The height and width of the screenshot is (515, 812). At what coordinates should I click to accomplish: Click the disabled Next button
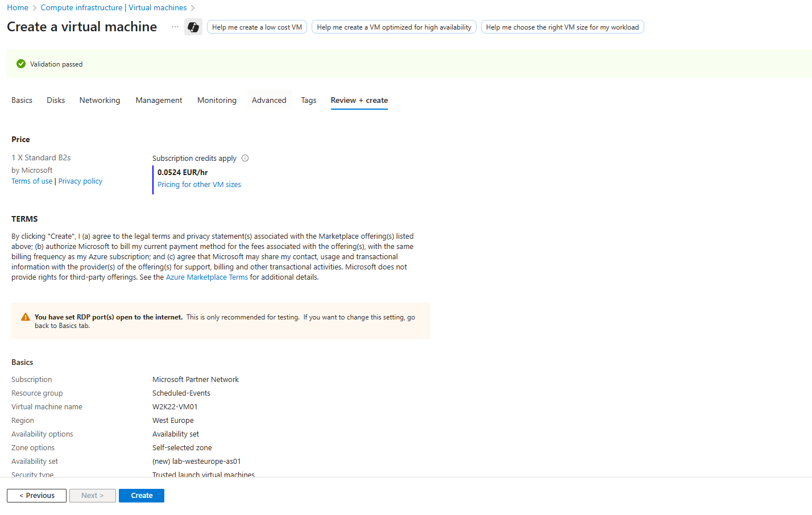pyautogui.click(x=93, y=496)
